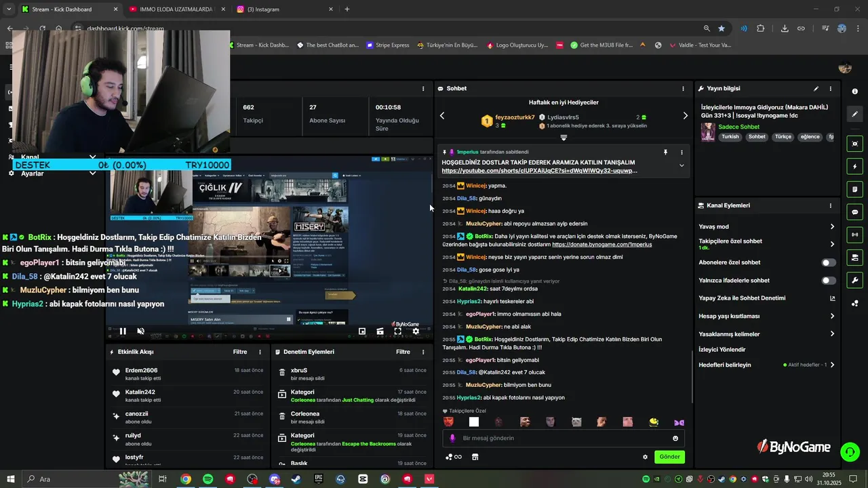Show next weekly gifters page
The height and width of the screenshot is (488, 868).
(x=685, y=116)
